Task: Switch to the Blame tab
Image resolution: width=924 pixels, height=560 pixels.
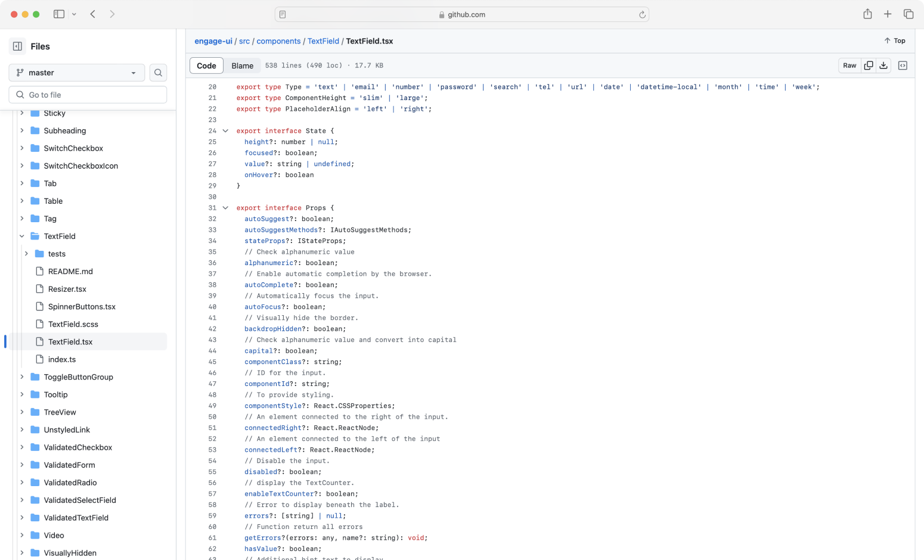Action: click(x=243, y=66)
